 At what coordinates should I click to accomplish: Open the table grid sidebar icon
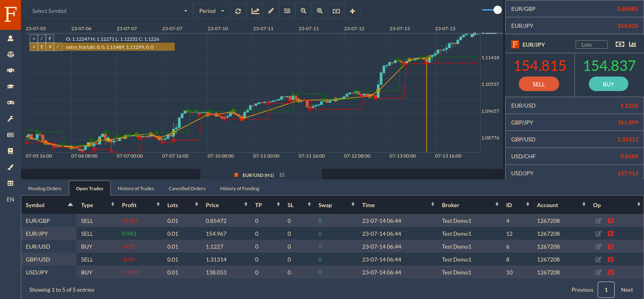coord(10,183)
